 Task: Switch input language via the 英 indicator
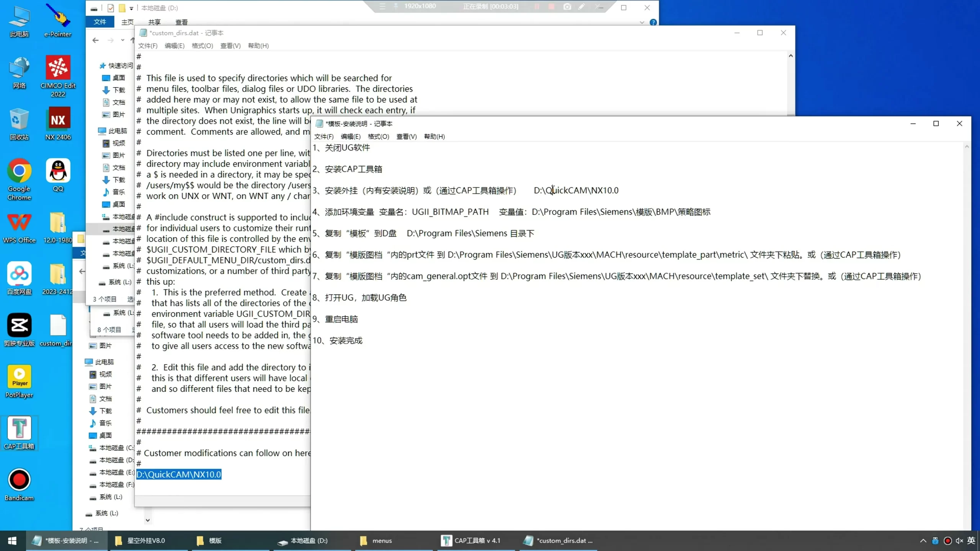coord(972,541)
